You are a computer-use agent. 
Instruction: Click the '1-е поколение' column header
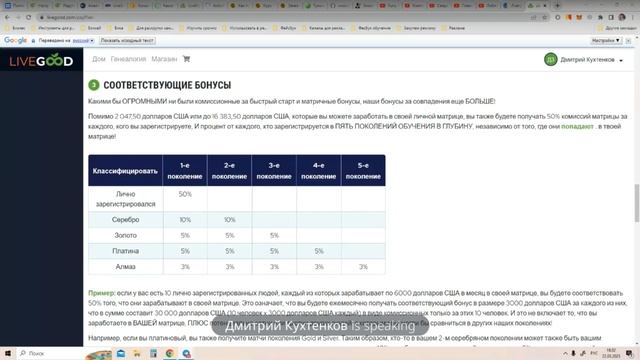(185, 171)
